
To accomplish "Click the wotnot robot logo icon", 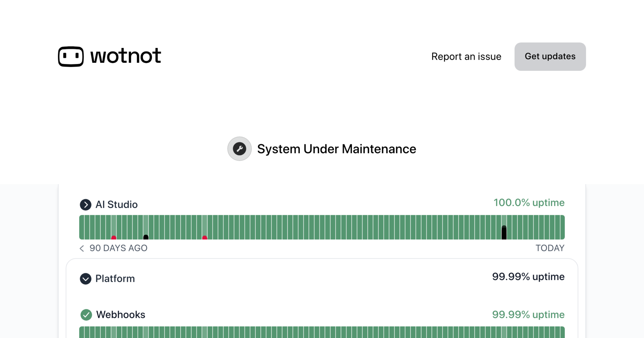I will (70, 56).
